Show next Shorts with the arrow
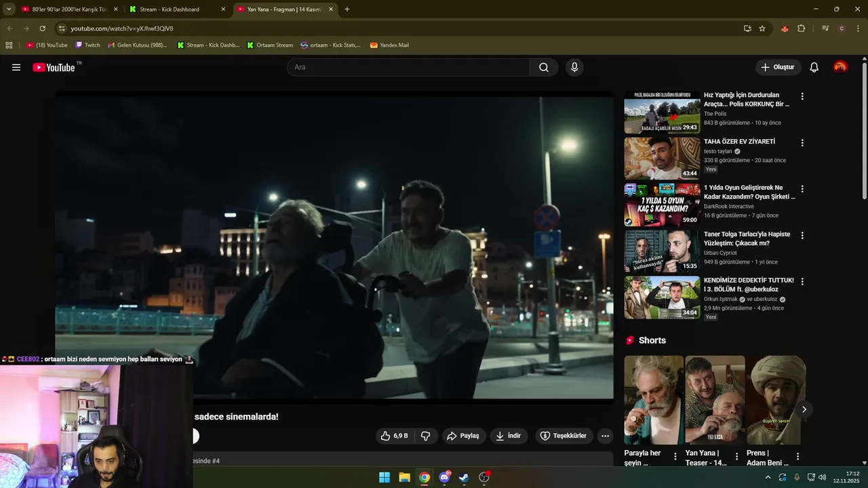This screenshot has height=488, width=868. 804,409
